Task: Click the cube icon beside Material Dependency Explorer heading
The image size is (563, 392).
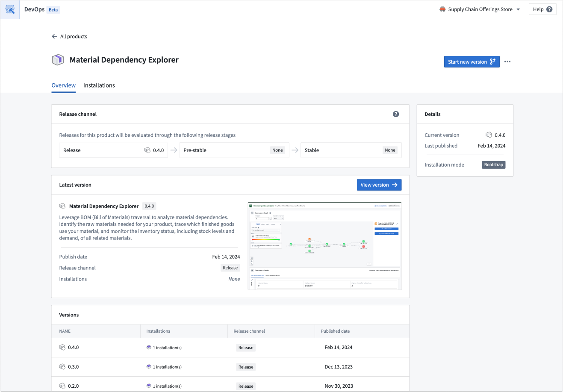Action: pyautogui.click(x=57, y=59)
